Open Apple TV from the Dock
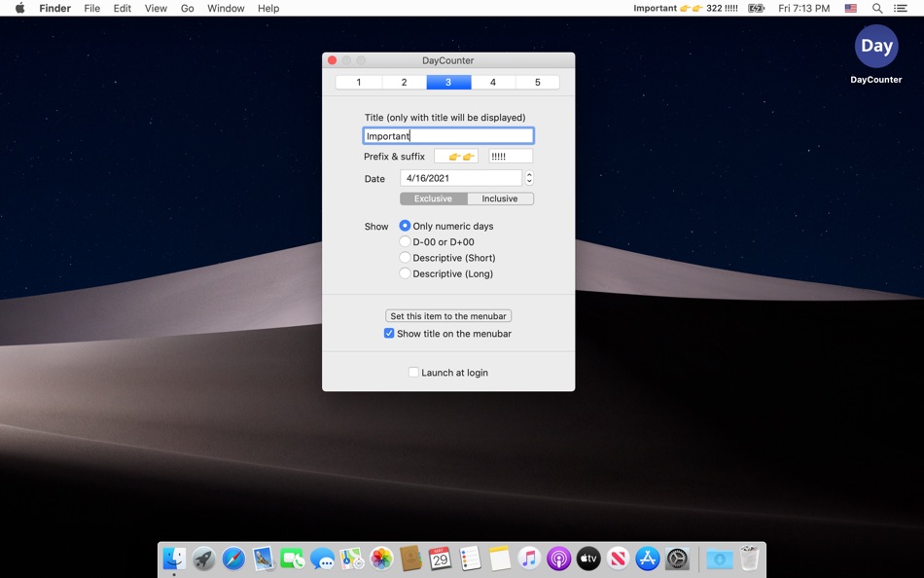 588,558
